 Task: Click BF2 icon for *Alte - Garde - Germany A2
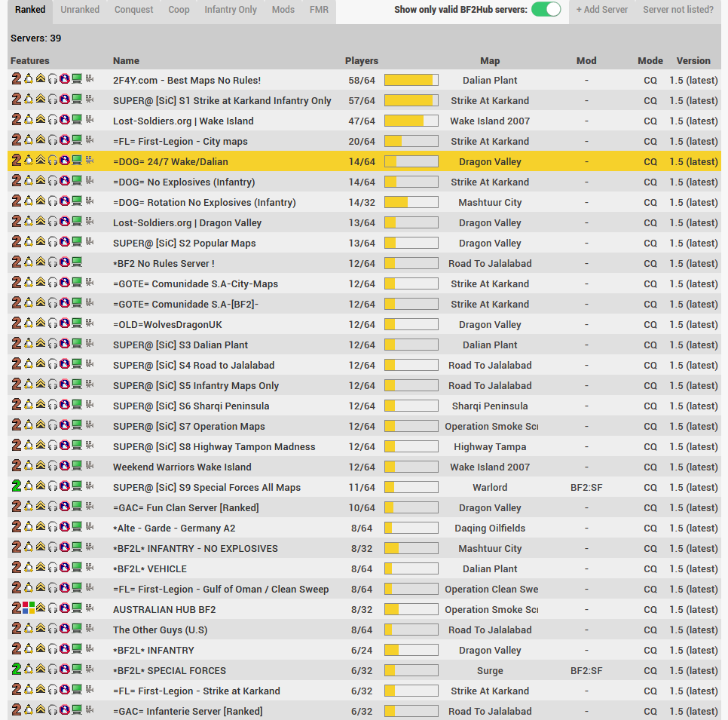(17, 527)
